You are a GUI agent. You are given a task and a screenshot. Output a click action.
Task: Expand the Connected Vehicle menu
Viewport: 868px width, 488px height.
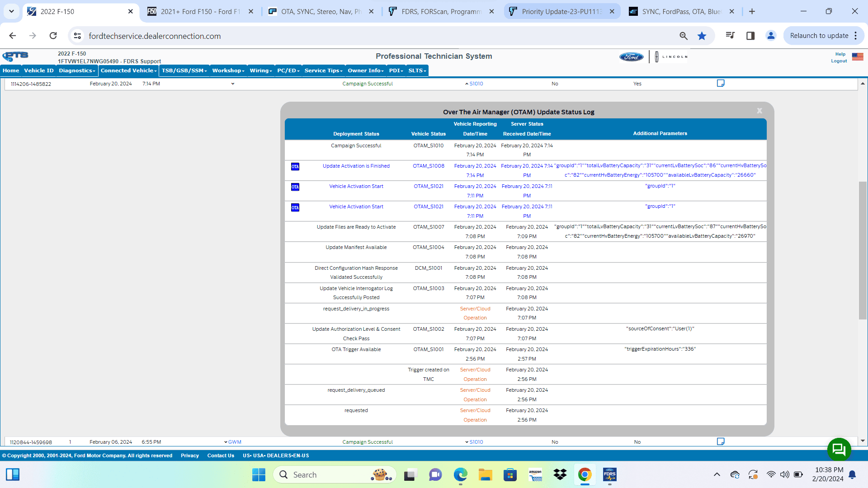point(128,70)
